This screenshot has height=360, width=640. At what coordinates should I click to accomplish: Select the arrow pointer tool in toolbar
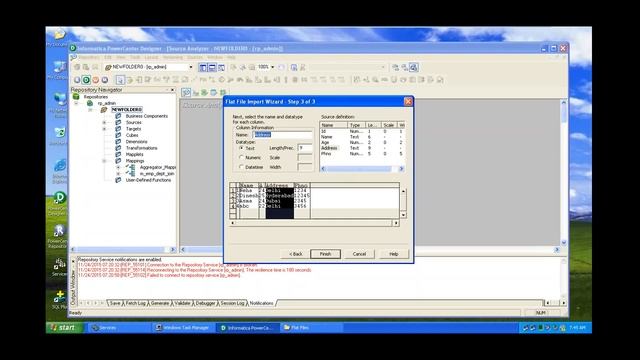pyautogui.click(x=120, y=80)
